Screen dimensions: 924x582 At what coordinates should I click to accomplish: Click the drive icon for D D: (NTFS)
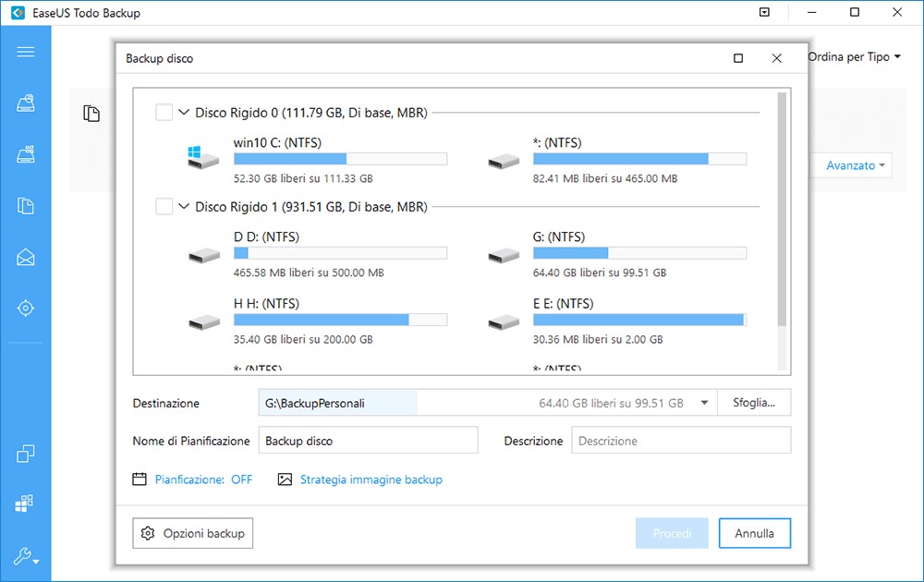click(204, 256)
